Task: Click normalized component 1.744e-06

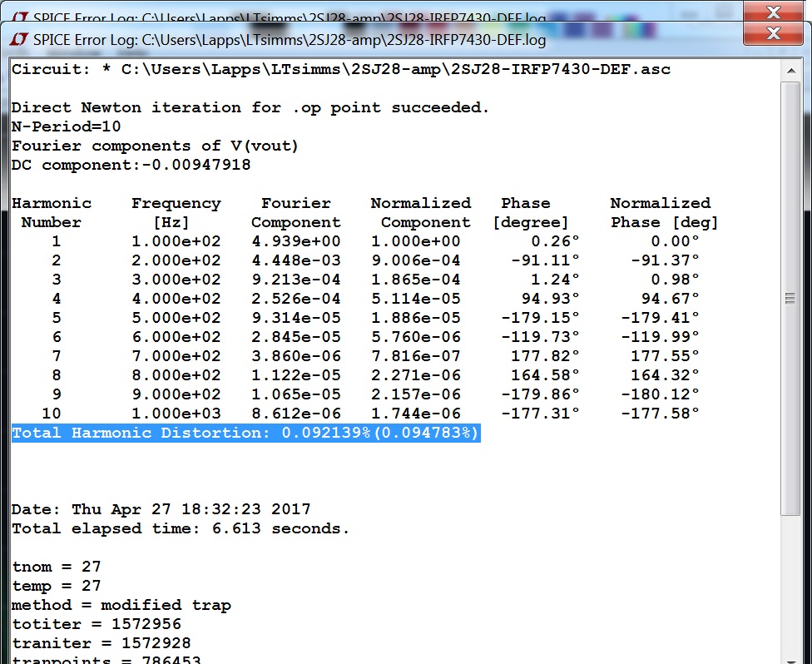Action: (x=416, y=414)
